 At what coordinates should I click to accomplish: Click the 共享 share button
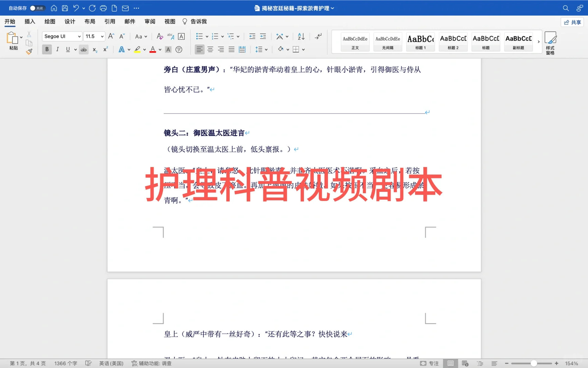point(572,22)
